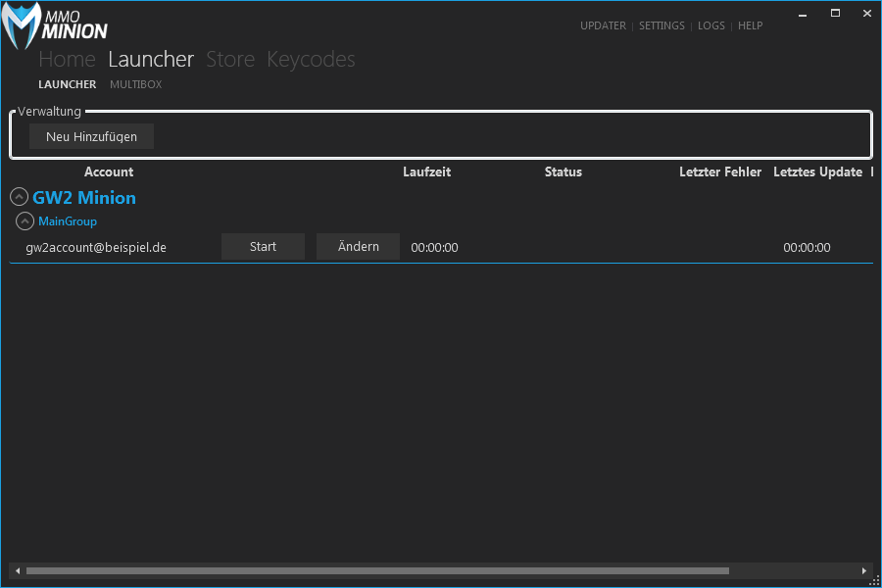Click Neu Hinzufügen to add account
Image resolution: width=882 pixels, height=588 pixels.
click(x=91, y=136)
